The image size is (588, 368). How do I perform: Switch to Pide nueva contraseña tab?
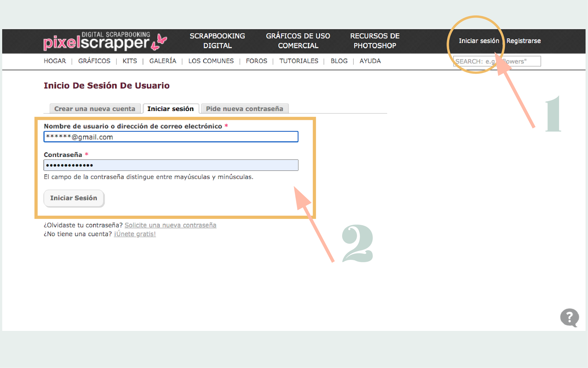245,109
